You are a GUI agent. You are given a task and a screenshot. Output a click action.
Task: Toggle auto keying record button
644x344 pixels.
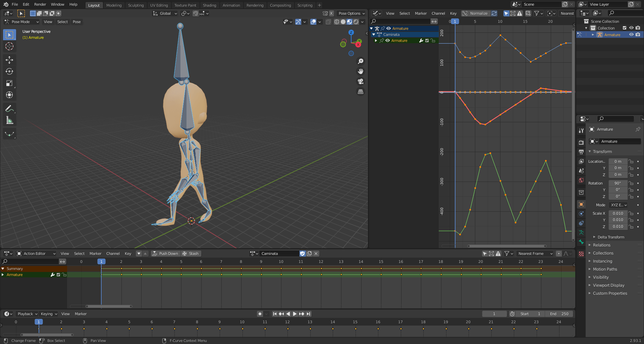260,314
